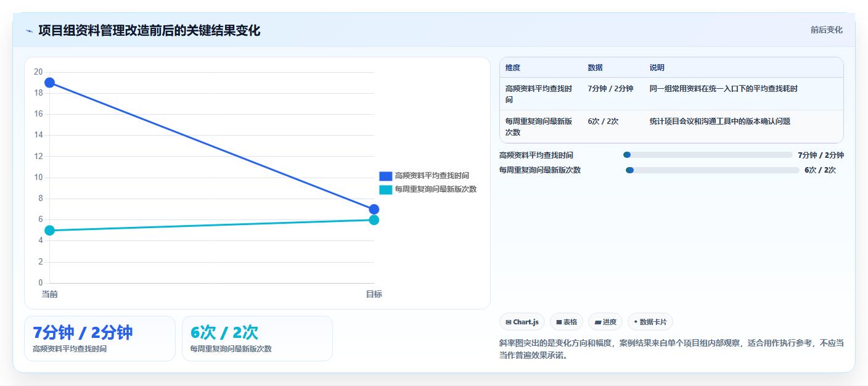868x386 pixels.
Task: Click the Chart.js tag
Action: (x=522, y=322)
